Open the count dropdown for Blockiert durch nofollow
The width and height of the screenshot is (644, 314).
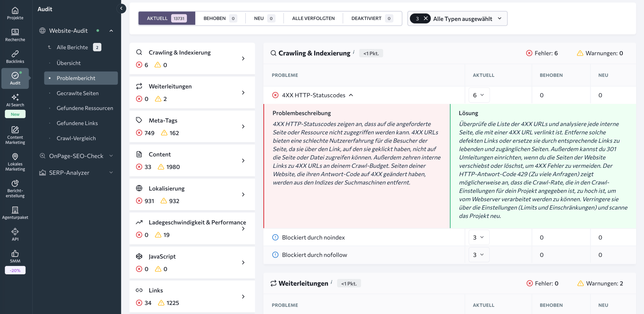479,255
